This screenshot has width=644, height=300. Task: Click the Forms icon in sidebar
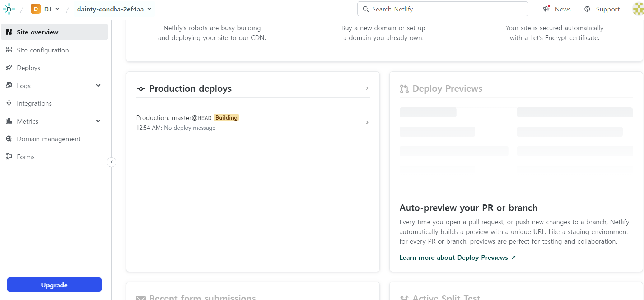[9, 157]
